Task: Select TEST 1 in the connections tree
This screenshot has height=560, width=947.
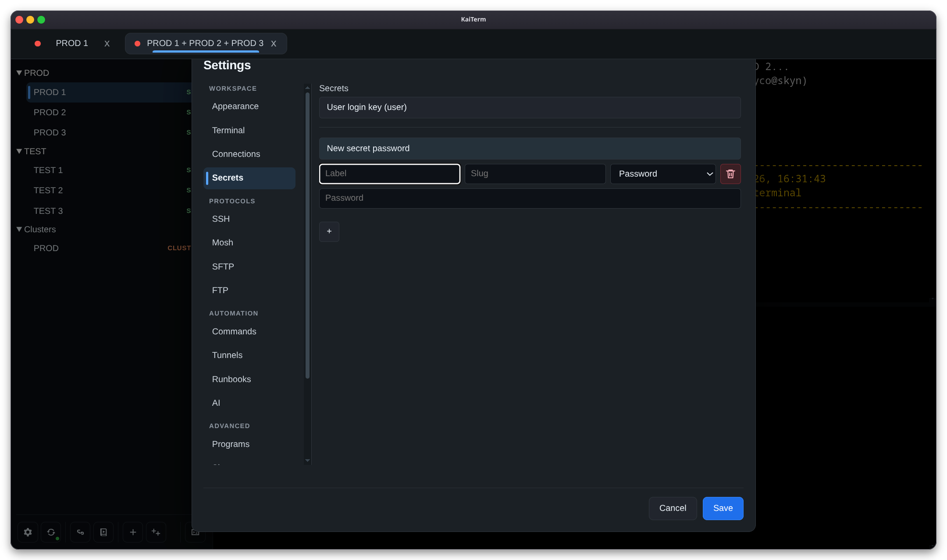Action: [109, 170]
